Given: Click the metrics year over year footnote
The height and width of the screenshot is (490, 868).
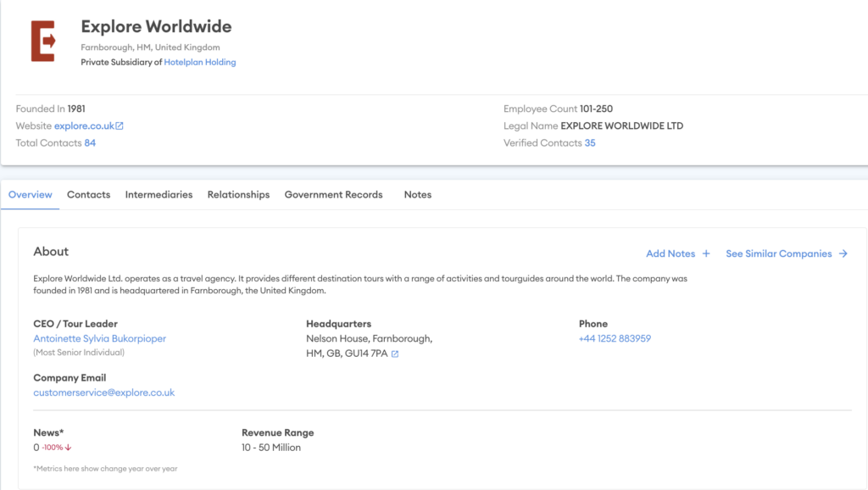Looking at the screenshot, I should (105, 469).
